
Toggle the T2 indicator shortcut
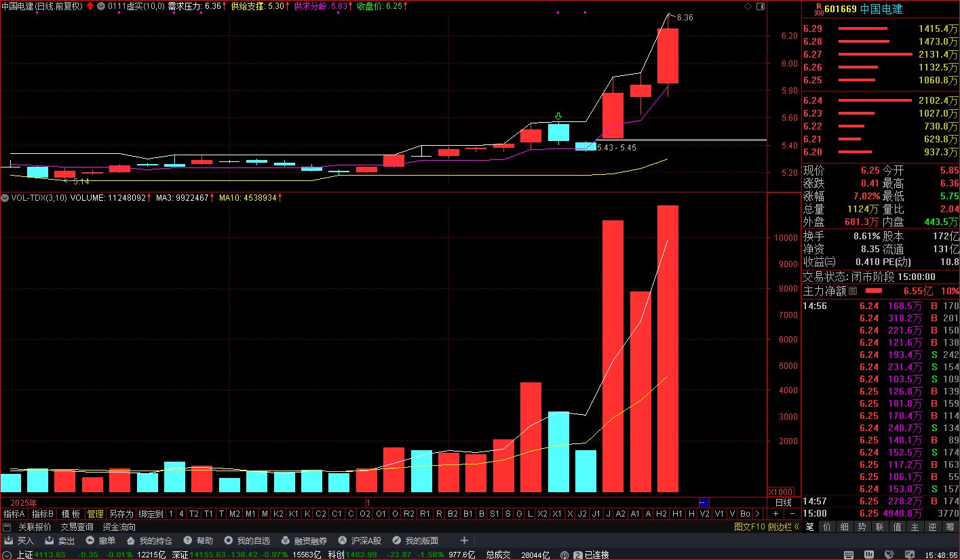click(x=194, y=514)
